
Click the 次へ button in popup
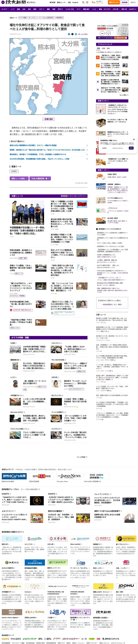pyautogui.click(x=131, y=148)
